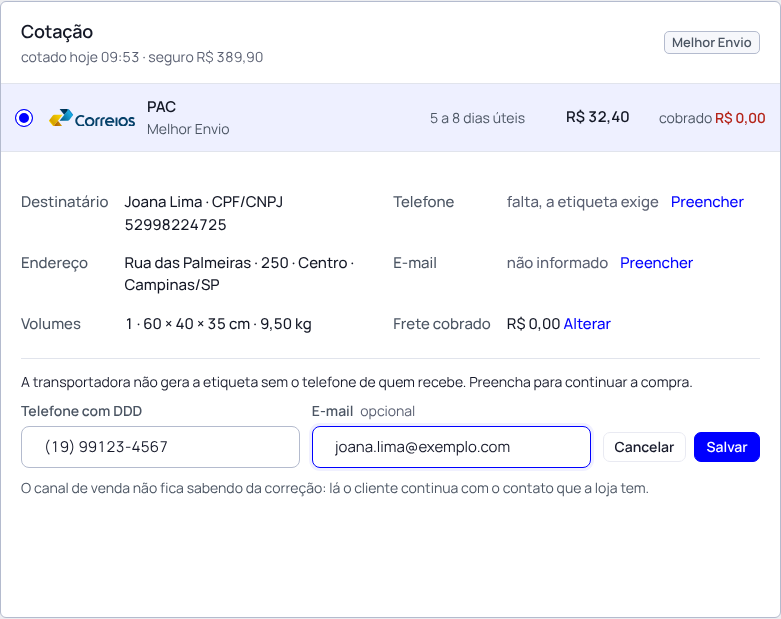Viewport: 781px width, 619px height.
Task: Click the red R$ 0,00 charged value
Action: (740, 118)
